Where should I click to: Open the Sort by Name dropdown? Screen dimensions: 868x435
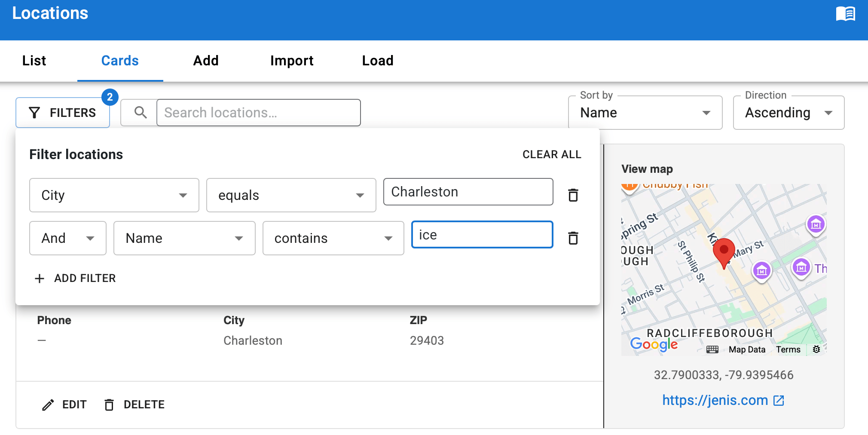tap(645, 113)
